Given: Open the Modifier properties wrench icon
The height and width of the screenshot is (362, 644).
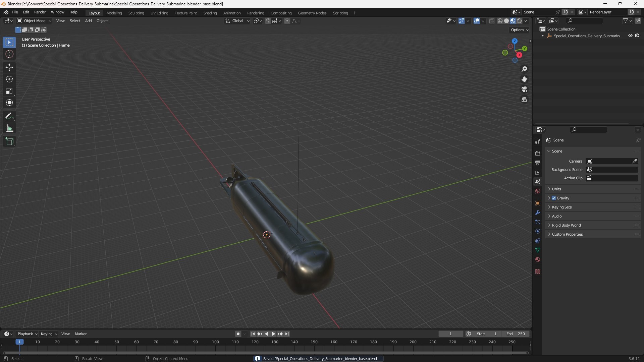Looking at the screenshot, I should click(x=538, y=213).
